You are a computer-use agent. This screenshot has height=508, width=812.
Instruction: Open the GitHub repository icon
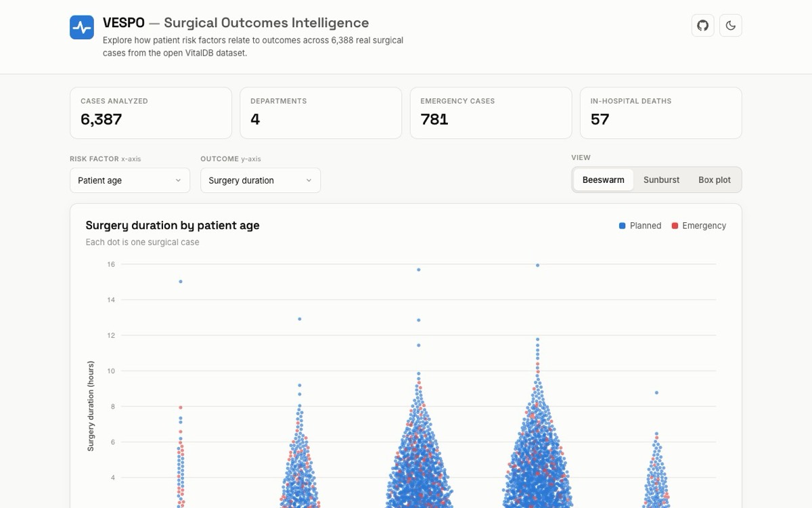click(703, 26)
